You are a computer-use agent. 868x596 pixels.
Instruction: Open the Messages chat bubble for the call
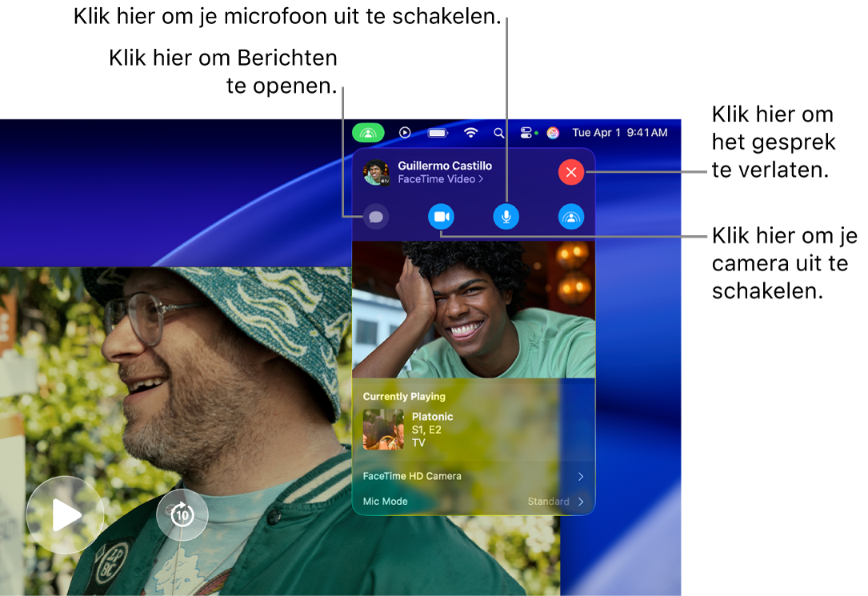point(376,216)
